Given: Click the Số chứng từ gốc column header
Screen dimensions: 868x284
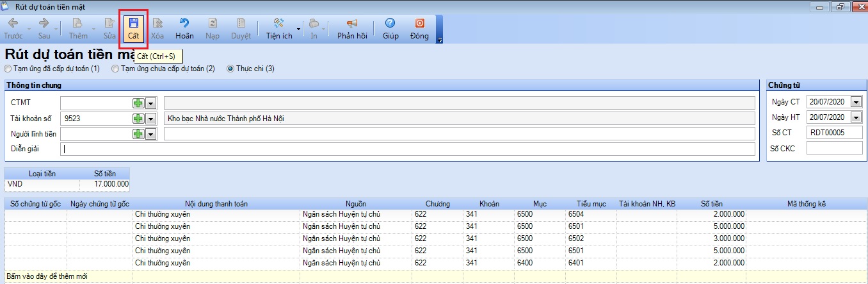Looking at the screenshot, I should coord(36,204).
